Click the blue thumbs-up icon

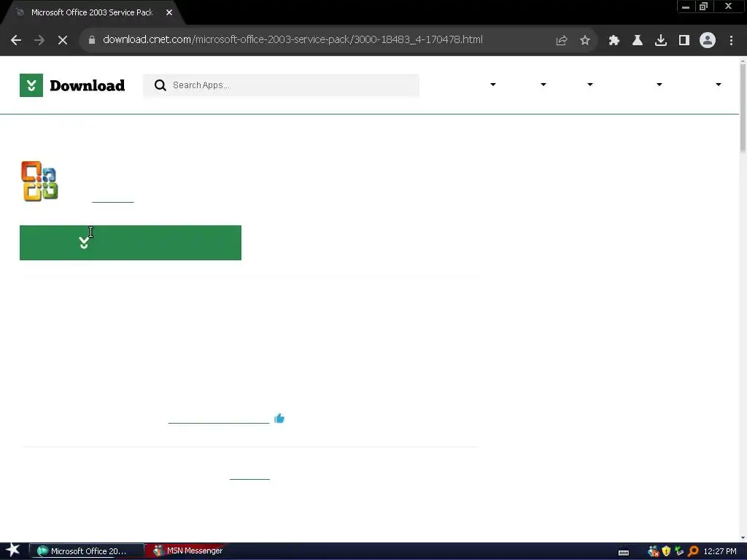click(x=279, y=418)
